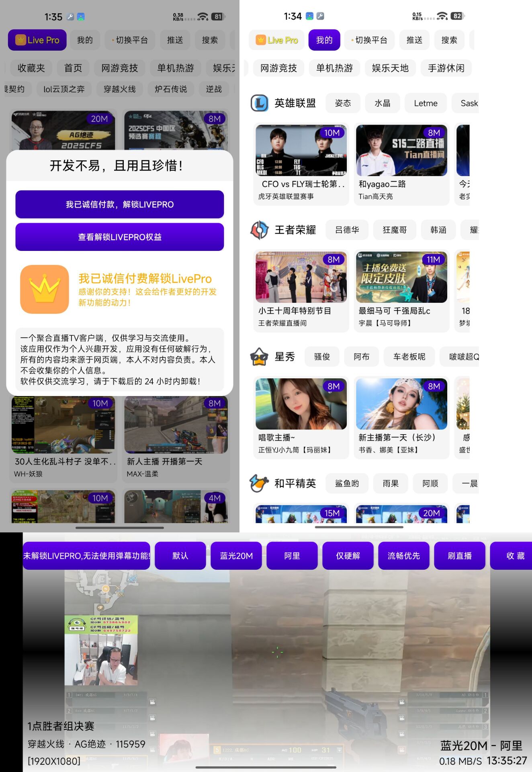Select 手游休闲 category
This screenshot has width=532, height=772.
[446, 68]
